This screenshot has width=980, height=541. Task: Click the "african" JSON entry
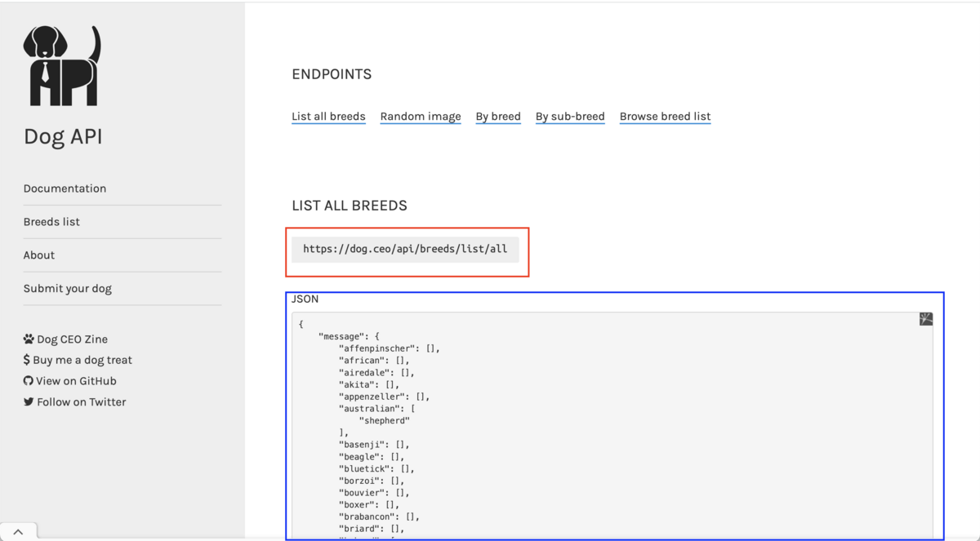(374, 360)
